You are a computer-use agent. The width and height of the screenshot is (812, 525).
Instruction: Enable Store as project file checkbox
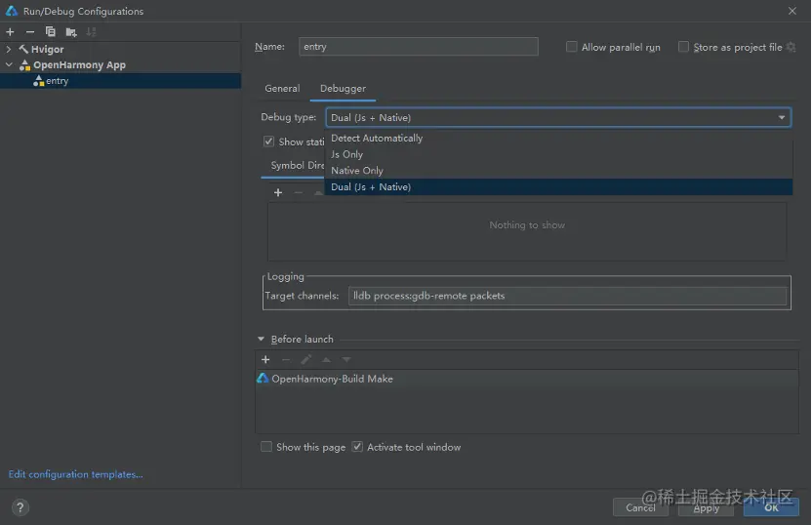[683, 47]
